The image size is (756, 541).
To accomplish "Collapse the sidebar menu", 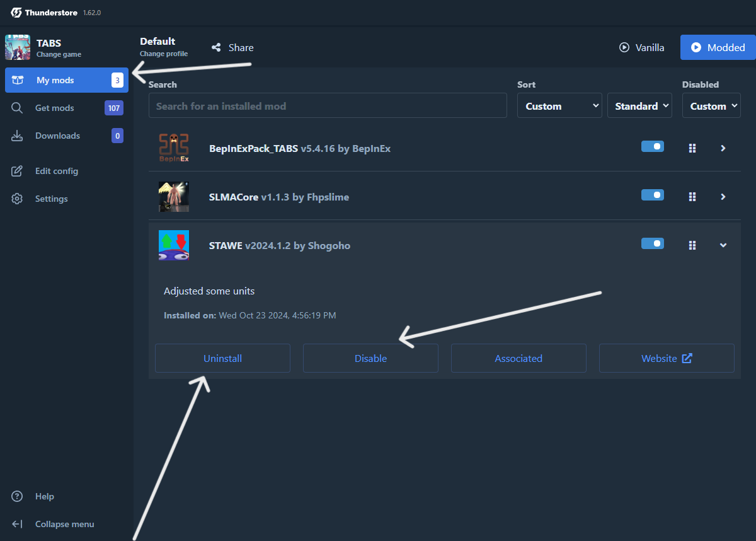I will point(67,524).
